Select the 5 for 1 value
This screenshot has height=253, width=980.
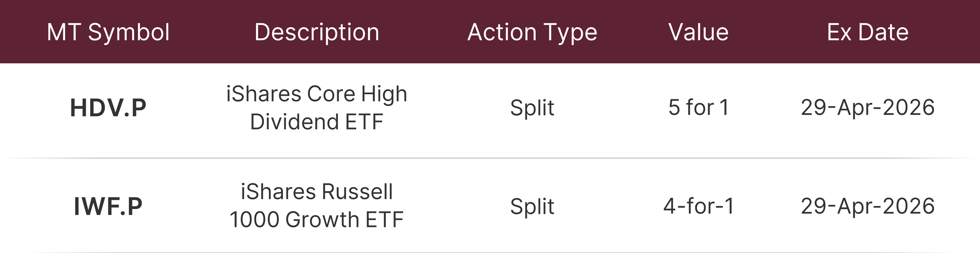click(x=698, y=107)
